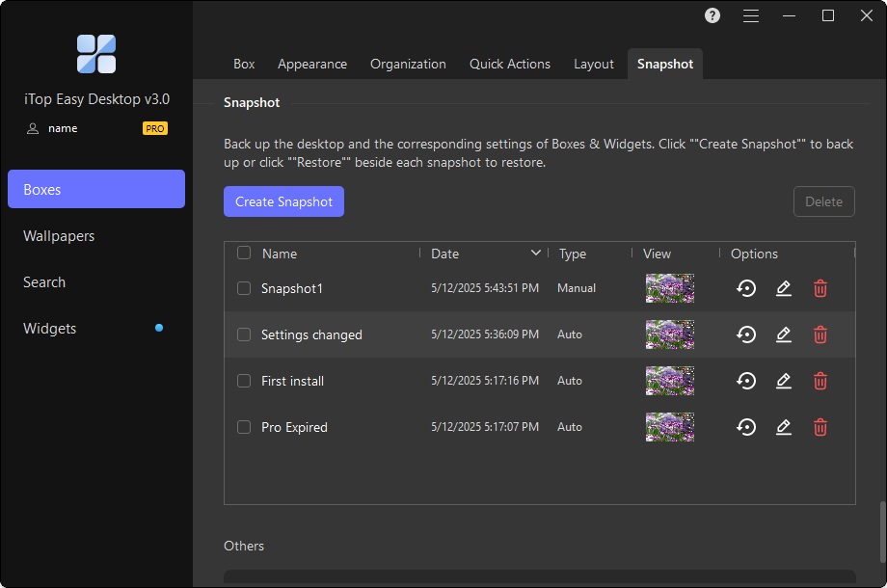This screenshot has width=887, height=588.
Task: Edit the Pro Expired snapshot name
Action: (x=784, y=427)
